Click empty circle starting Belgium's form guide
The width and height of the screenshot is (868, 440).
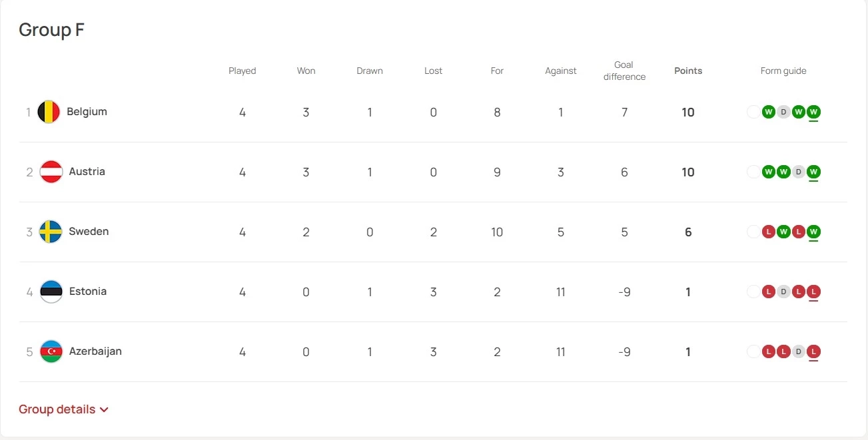click(x=753, y=112)
